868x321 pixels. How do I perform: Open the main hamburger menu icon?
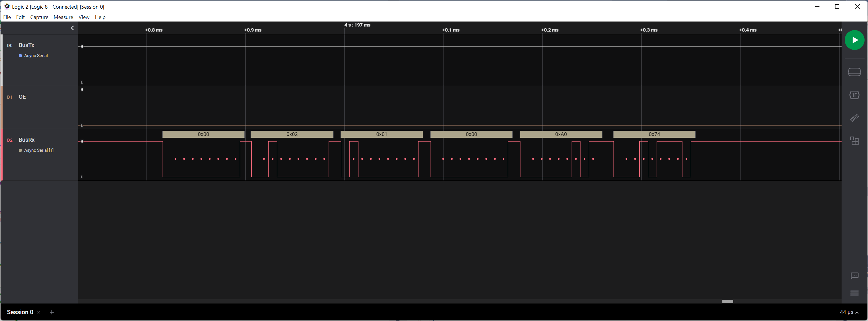[854, 293]
